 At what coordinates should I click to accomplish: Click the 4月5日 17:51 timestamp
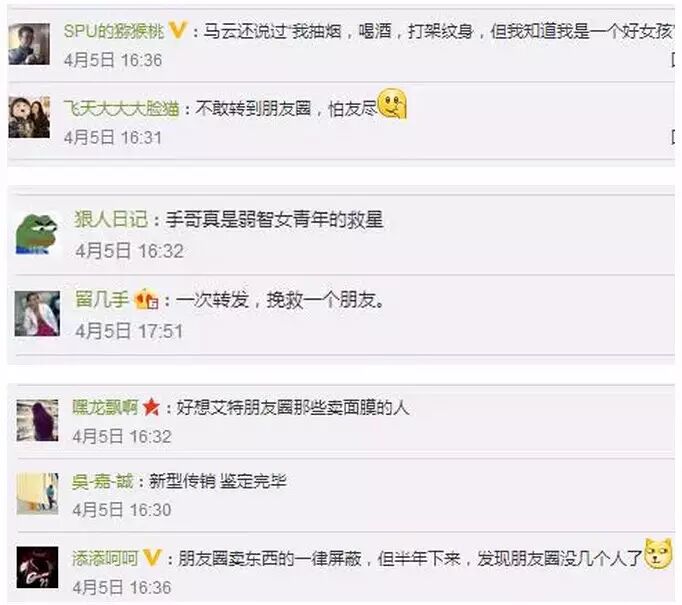pyautogui.click(x=129, y=331)
